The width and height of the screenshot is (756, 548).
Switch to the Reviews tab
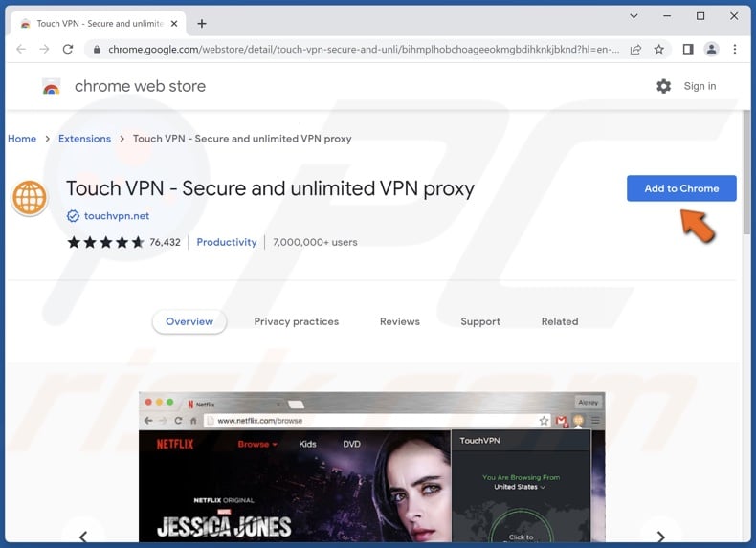coord(400,321)
